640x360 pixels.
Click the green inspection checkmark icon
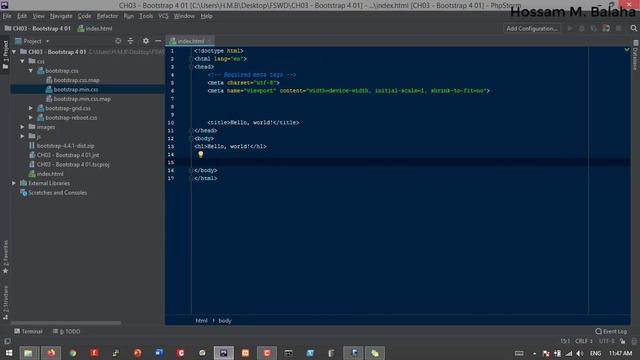point(627,50)
